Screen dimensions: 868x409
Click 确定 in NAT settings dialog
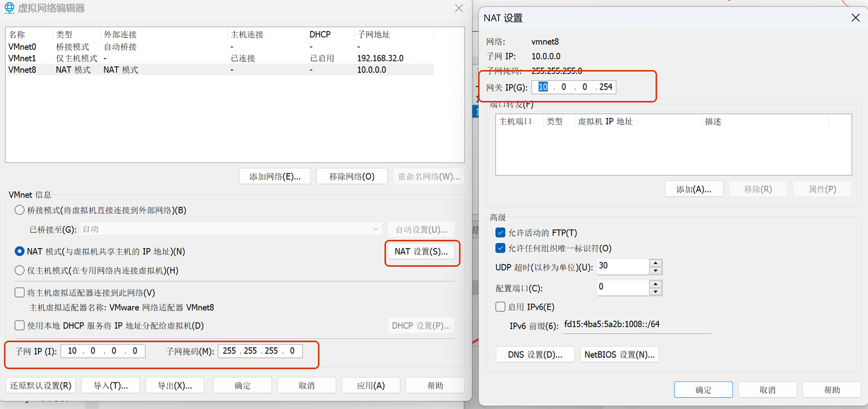pos(703,389)
